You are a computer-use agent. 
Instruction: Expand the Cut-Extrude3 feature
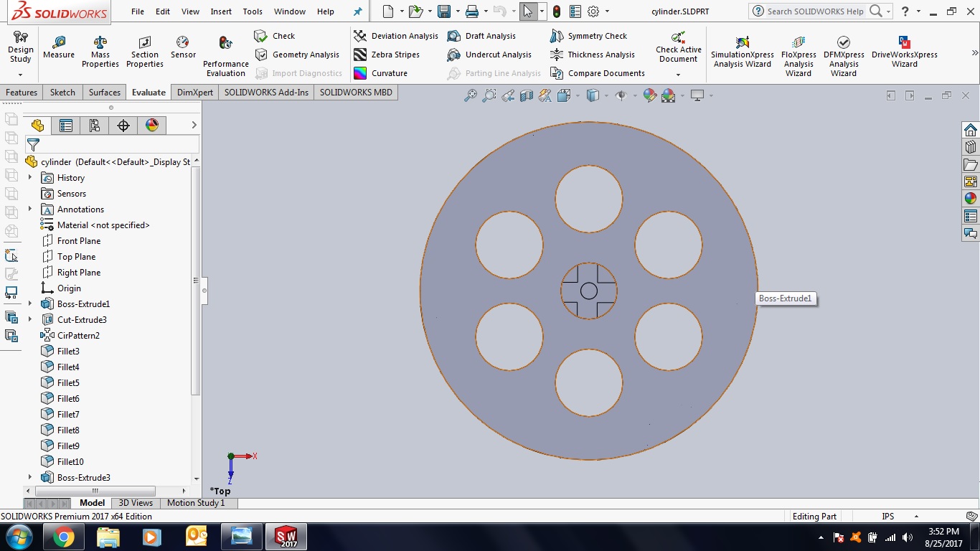(30, 320)
